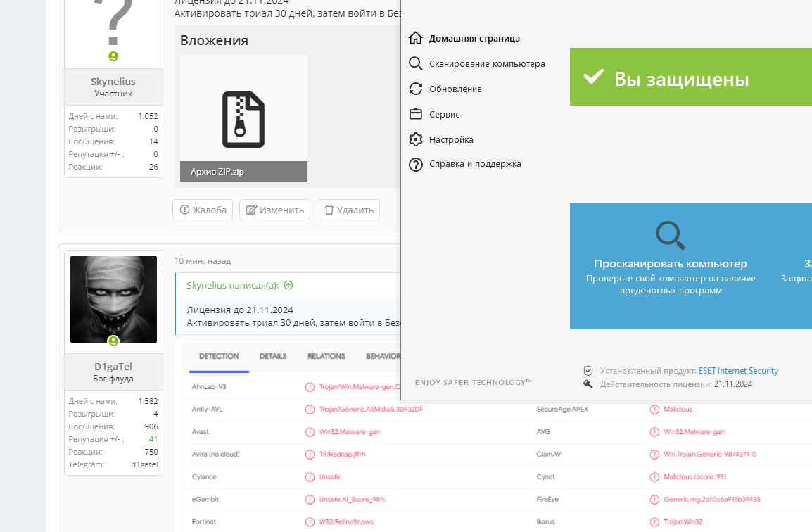Click D1gaTel reputation value 41
Image resolution: width=812 pixels, height=532 pixels.
point(153,439)
